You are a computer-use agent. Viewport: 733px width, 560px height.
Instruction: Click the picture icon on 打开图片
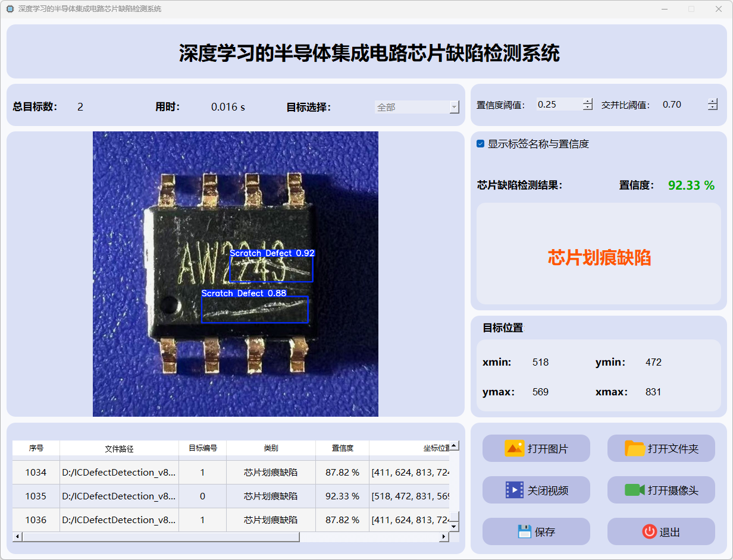click(514, 448)
